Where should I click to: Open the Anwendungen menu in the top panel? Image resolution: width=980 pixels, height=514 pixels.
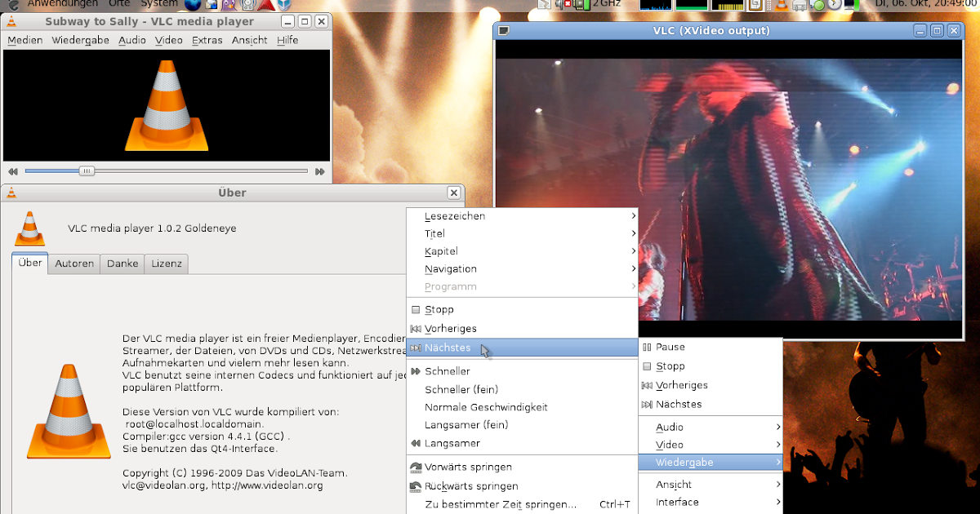63,4
